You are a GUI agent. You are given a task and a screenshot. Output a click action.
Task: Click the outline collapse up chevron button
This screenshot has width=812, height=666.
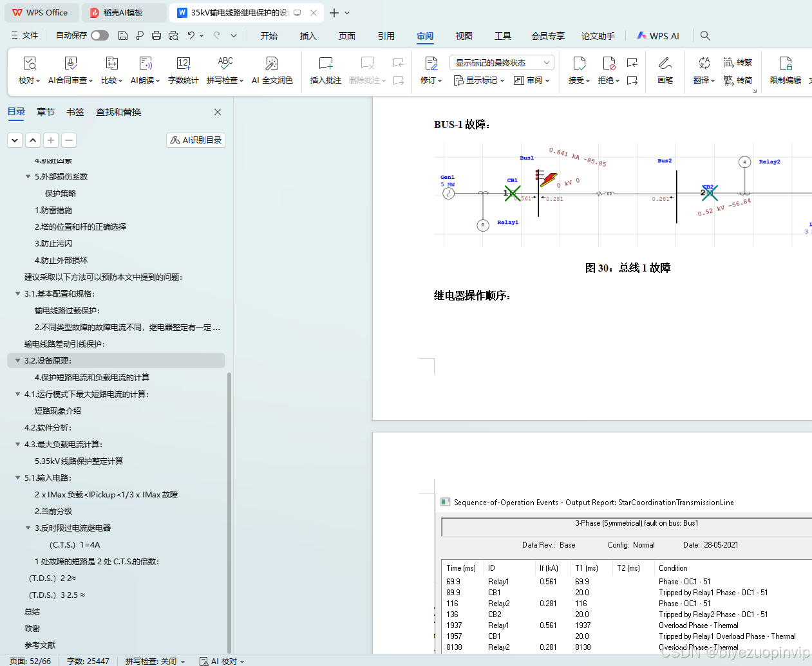click(x=33, y=140)
